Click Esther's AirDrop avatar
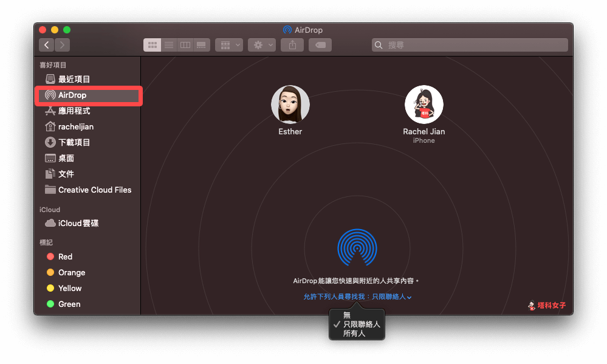 pyautogui.click(x=290, y=104)
